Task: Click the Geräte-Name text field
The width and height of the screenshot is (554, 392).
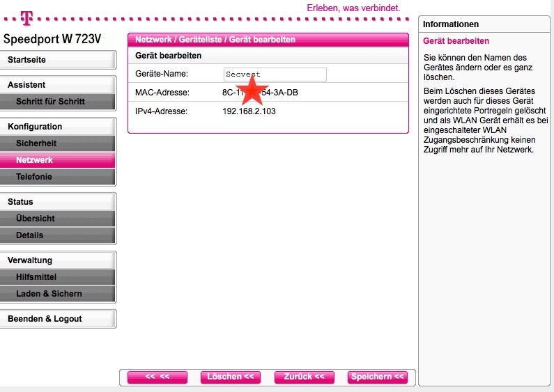Action: click(275, 74)
